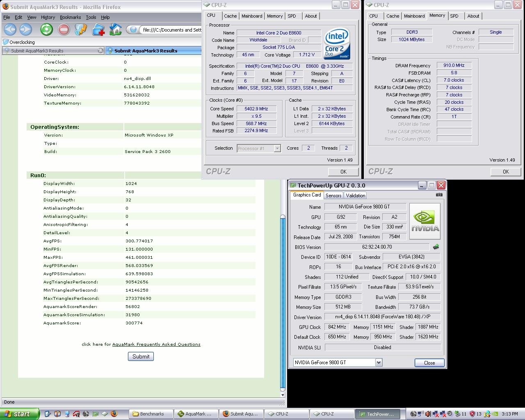Open the Windows start menu

click(20, 414)
